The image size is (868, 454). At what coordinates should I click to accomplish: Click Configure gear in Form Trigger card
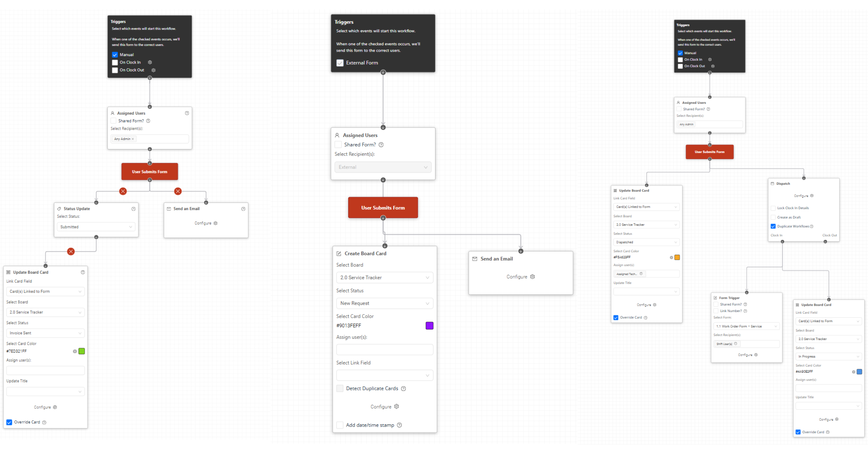(x=756, y=355)
